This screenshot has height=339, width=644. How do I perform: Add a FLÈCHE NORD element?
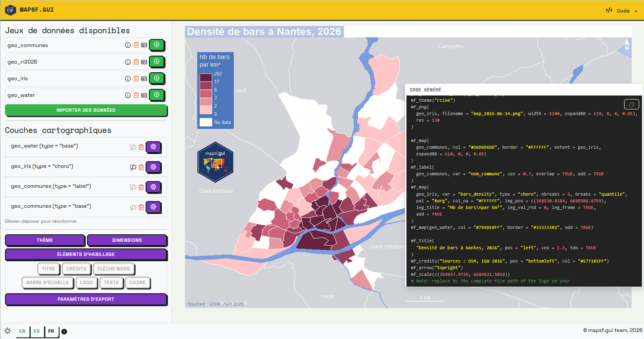(114, 269)
